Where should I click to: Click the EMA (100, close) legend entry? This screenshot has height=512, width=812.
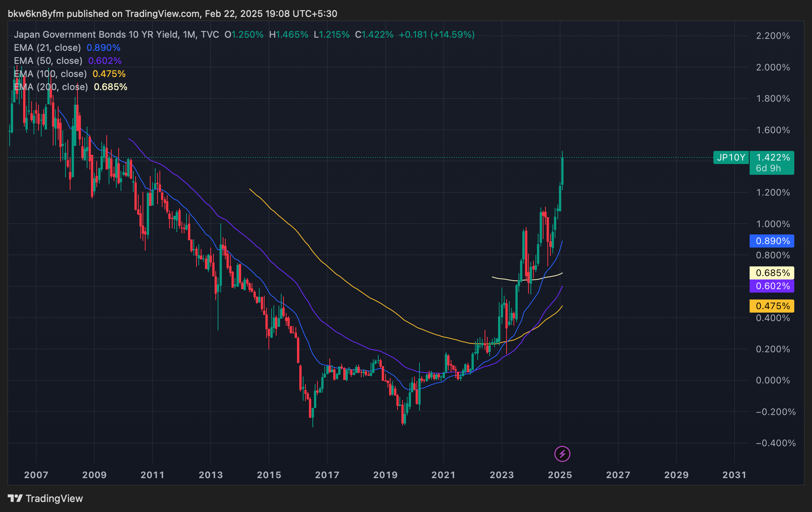click(50, 74)
